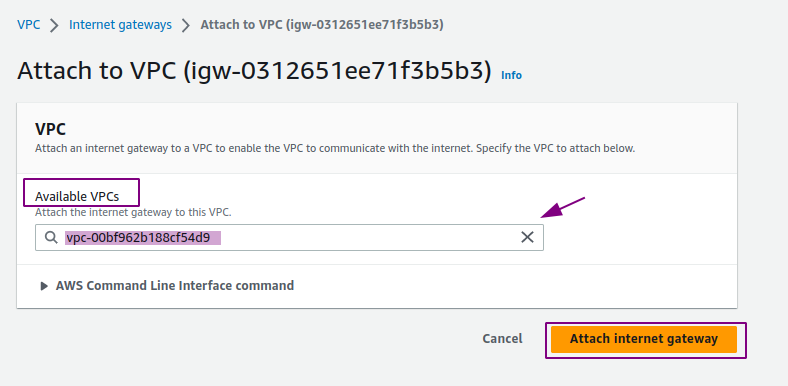Clear the selected VPC with the X icon

pos(527,237)
